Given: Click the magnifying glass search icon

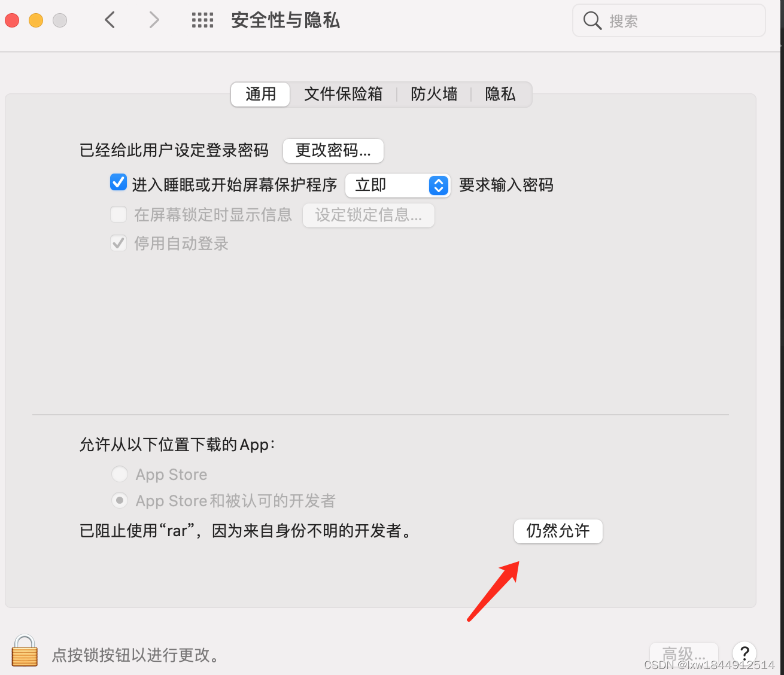Looking at the screenshot, I should tap(592, 21).
